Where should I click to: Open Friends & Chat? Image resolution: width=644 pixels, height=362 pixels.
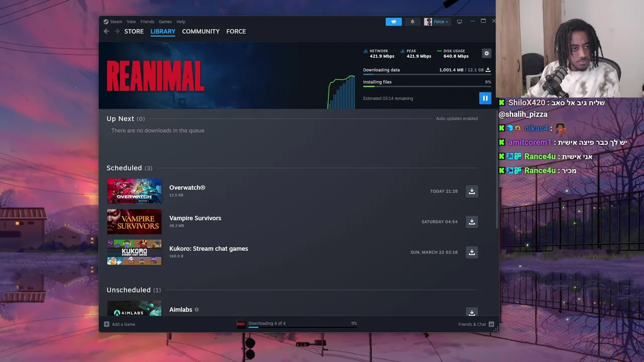point(476,324)
